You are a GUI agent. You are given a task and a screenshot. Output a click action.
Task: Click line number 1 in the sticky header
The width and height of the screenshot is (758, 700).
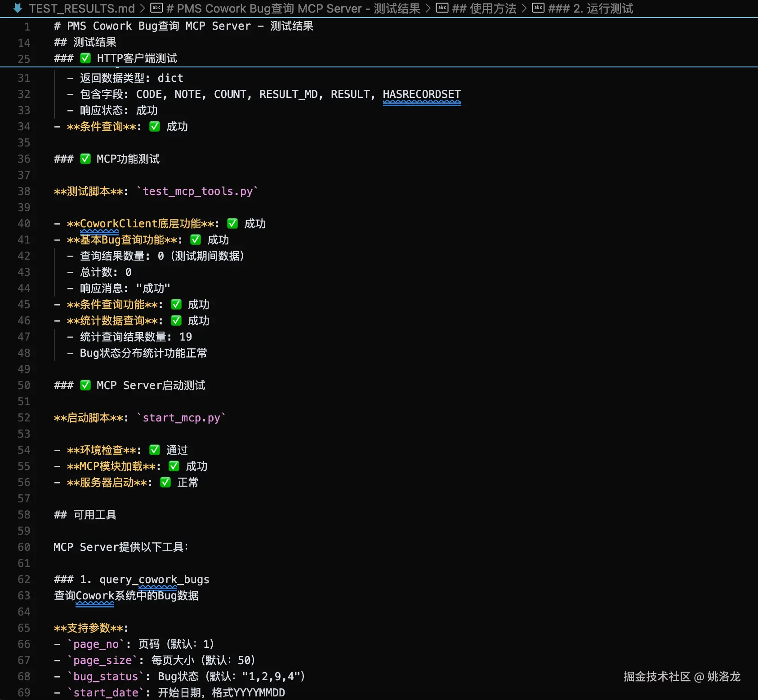27,27
